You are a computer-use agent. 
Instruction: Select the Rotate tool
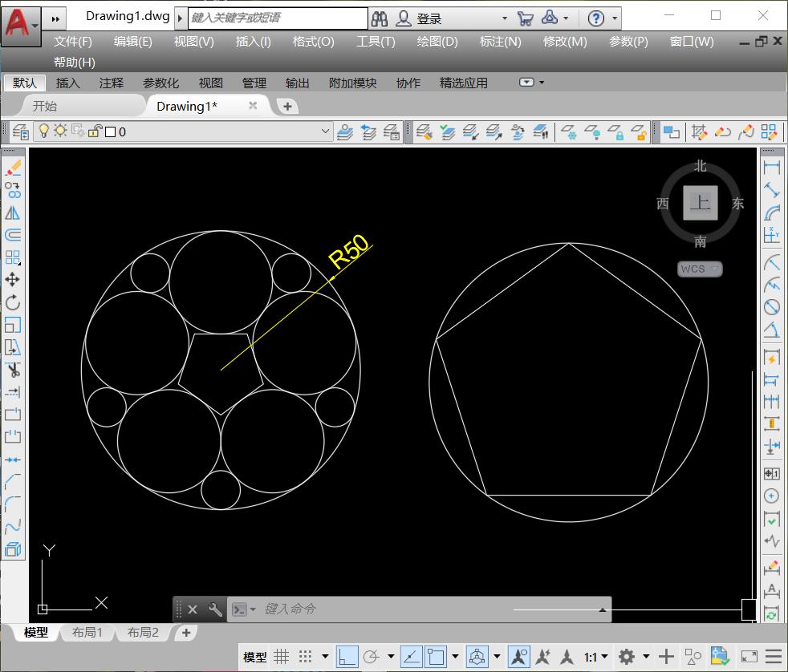click(14, 302)
